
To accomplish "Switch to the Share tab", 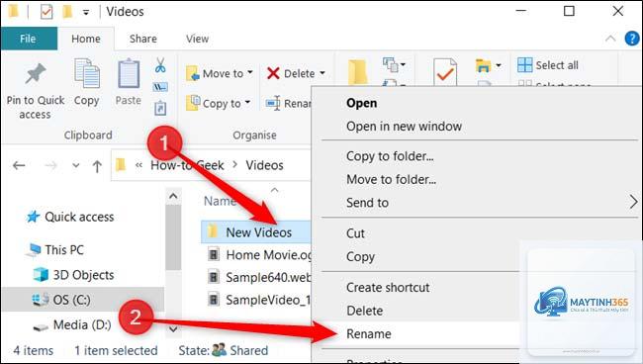I will [143, 39].
